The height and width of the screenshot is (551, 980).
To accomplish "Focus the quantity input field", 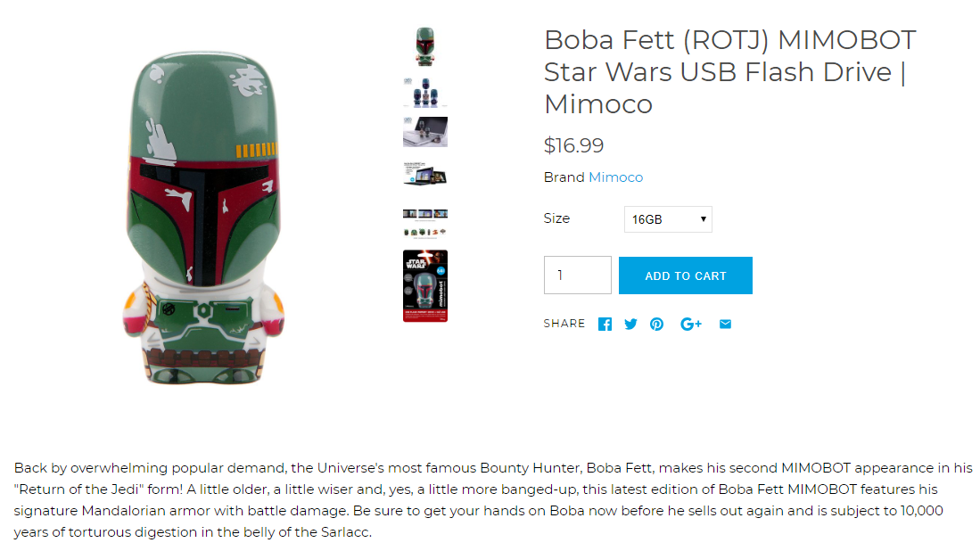I will pyautogui.click(x=577, y=275).
